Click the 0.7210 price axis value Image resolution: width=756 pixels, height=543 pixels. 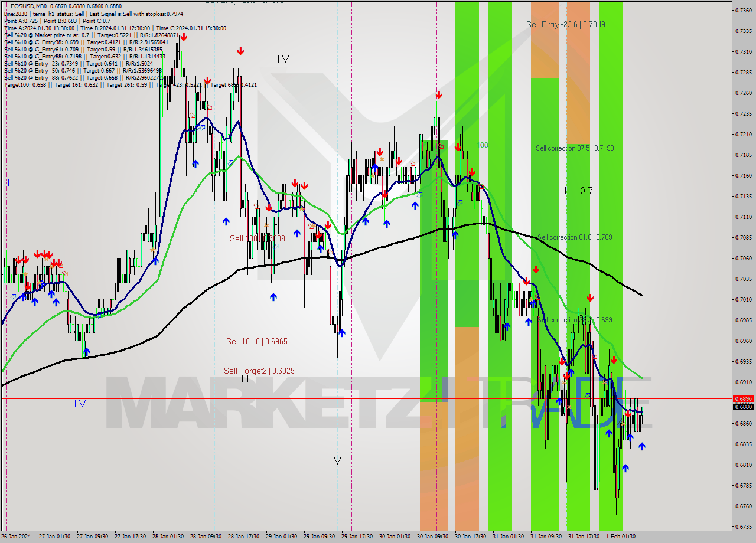pyautogui.click(x=743, y=135)
